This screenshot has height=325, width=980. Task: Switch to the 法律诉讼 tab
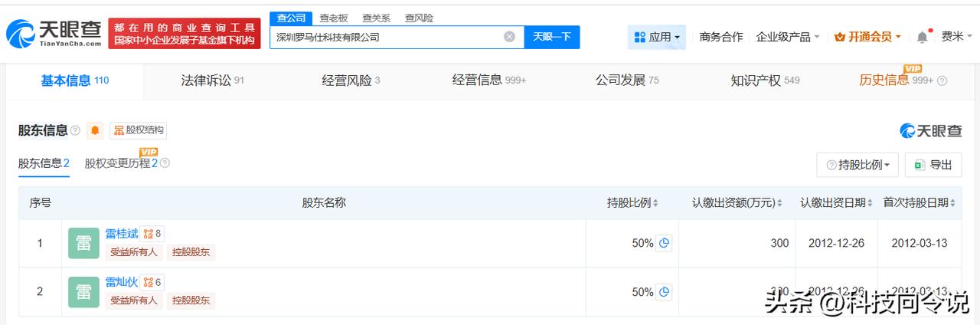212,80
